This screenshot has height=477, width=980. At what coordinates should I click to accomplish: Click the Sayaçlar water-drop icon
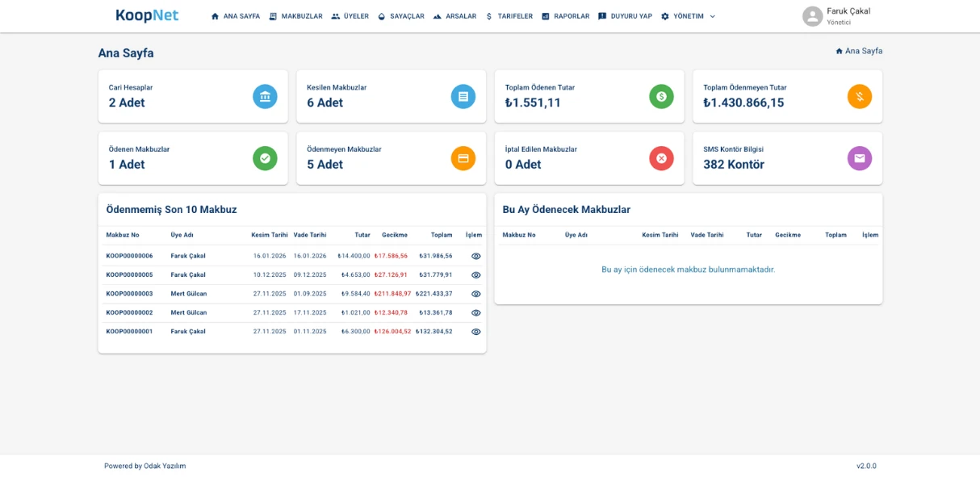381,15
